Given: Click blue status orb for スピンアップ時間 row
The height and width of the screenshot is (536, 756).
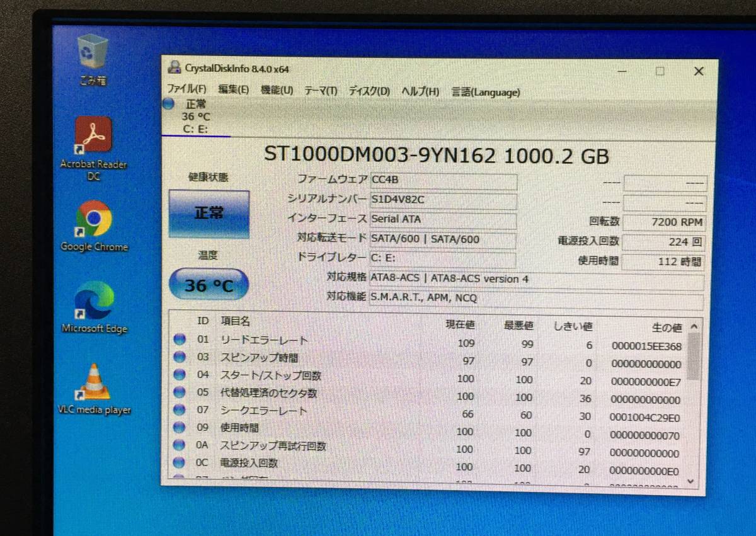Looking at the screenshot, I should (x=180, y=357).
